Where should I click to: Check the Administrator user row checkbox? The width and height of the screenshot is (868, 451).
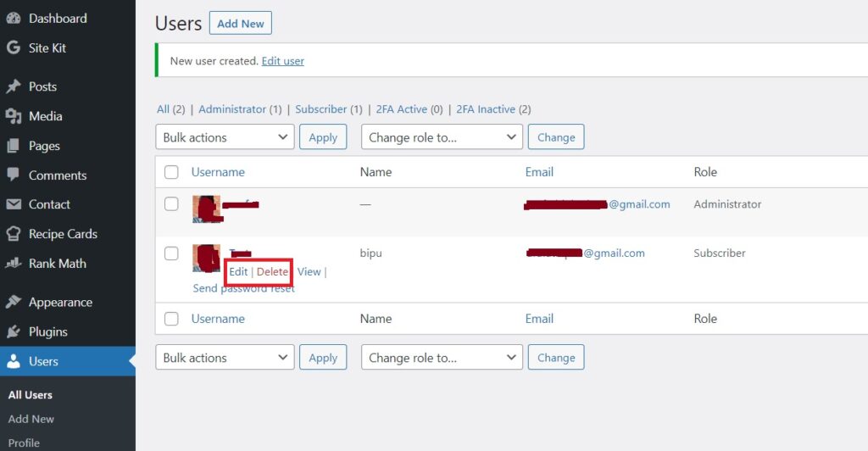click(x=171, y=203)
